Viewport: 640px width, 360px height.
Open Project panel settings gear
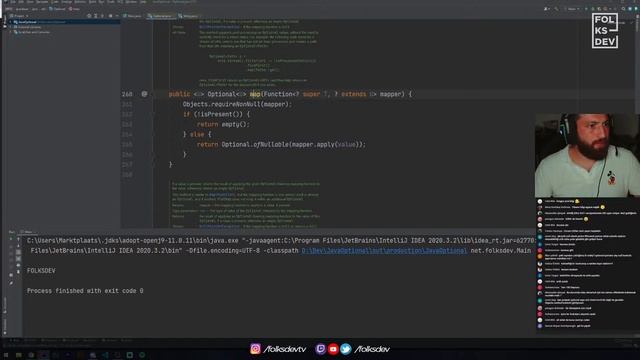click(110, 16)
